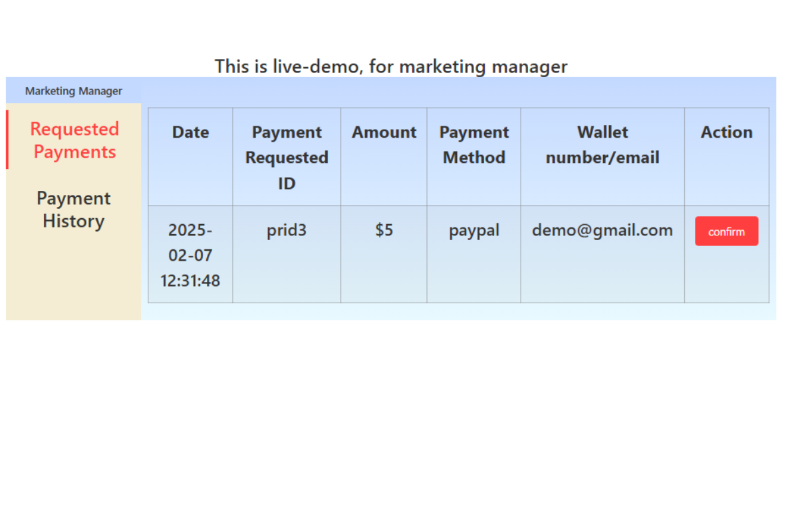
Task: Open the Requested Payments tab
Action: coord(74,140)
